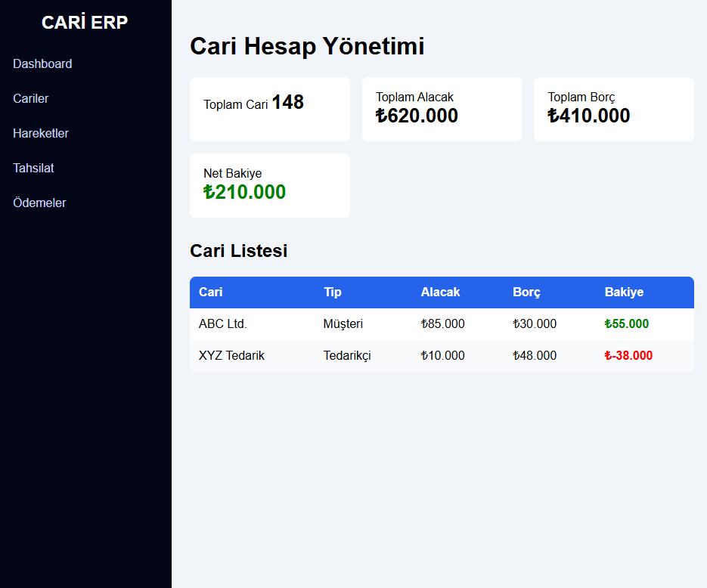Sort by the Tip column header
This screenshot has width=707, height=588.
(333, 292)
